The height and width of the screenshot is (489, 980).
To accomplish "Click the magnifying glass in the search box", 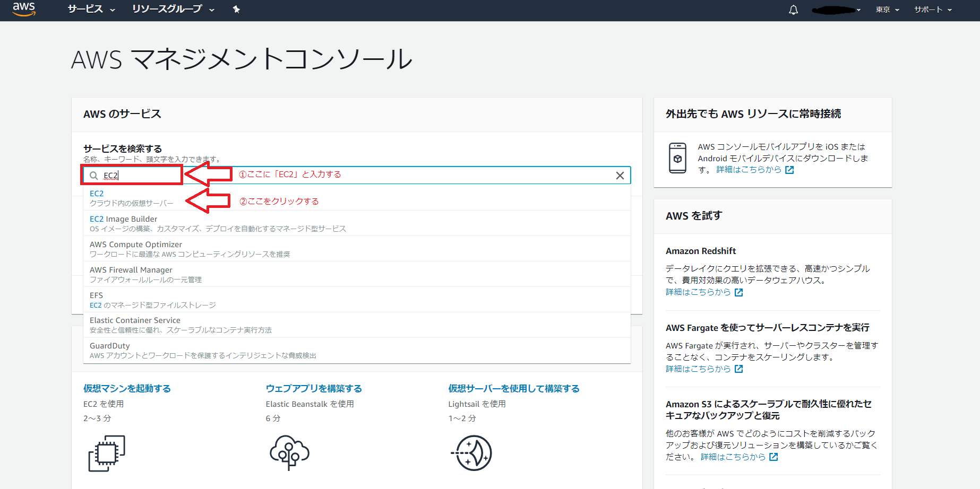I will point(93,175).
